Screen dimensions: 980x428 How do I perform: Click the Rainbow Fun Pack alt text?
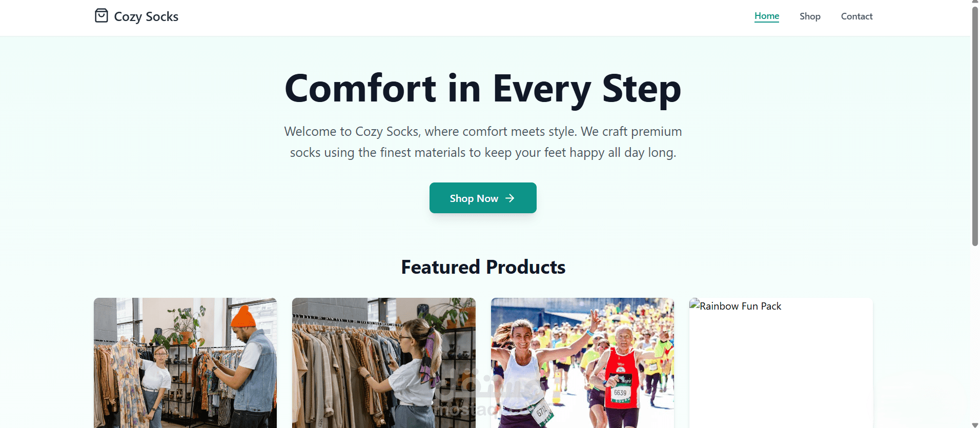click(x=740, y=306)
